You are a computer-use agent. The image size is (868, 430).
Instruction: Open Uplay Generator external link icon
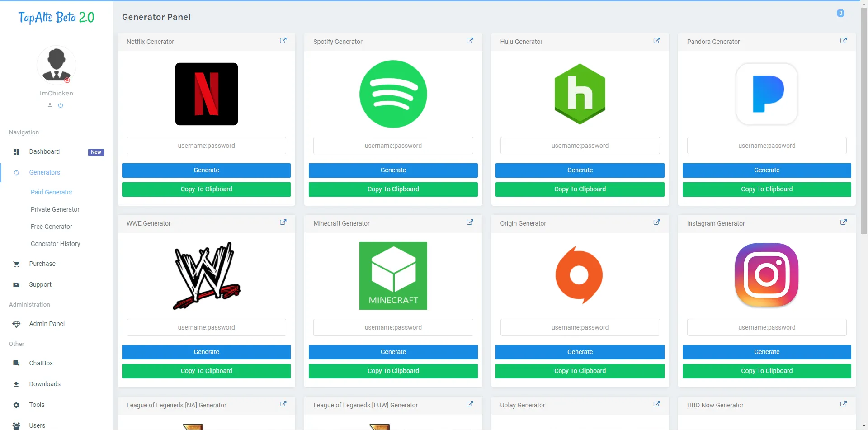(657, 404)
